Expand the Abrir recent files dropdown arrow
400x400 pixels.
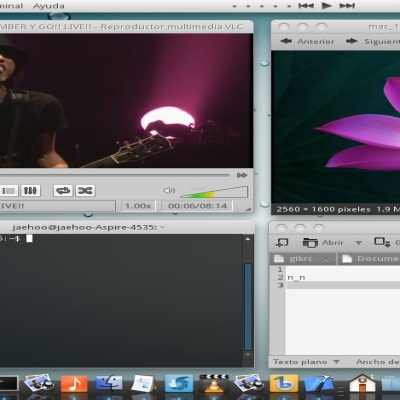tap(359, 243)
